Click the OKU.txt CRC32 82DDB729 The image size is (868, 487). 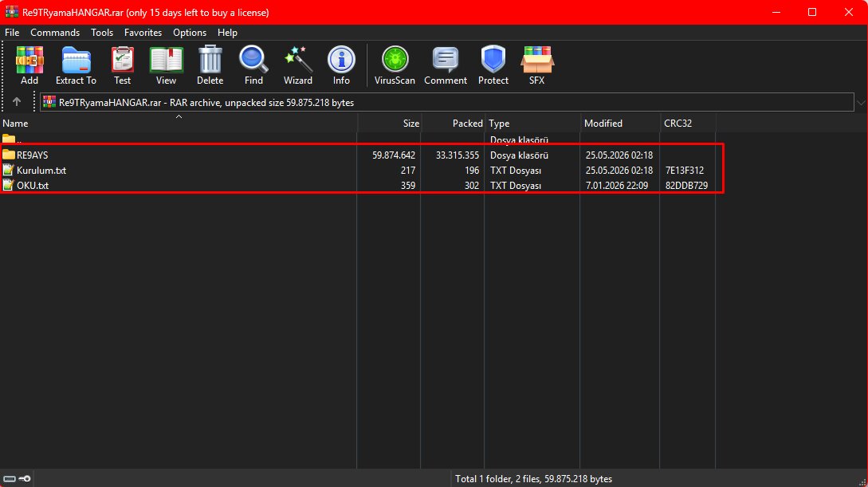[x=686, y=186]
